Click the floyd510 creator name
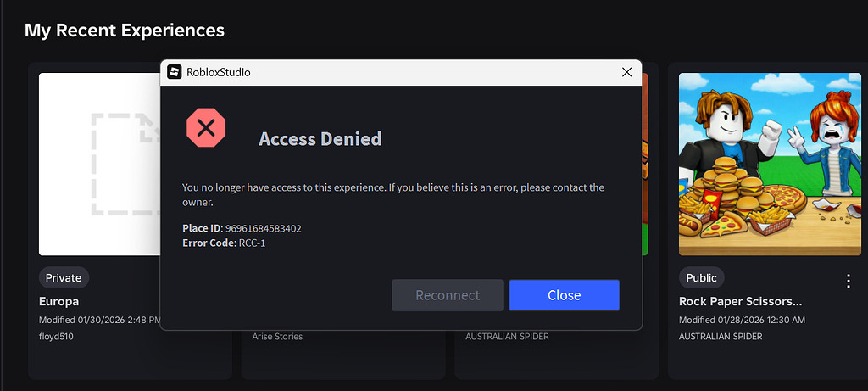 pos(57,336)
